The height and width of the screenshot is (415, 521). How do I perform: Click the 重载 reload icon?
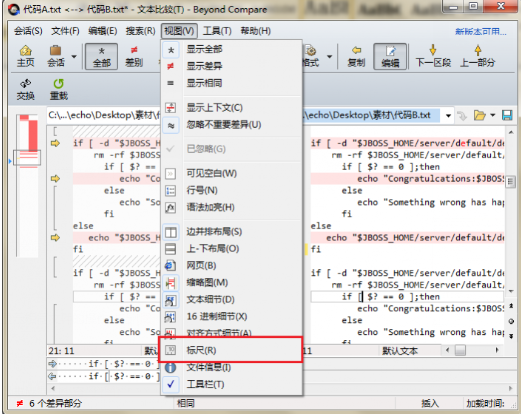point(59,89)
